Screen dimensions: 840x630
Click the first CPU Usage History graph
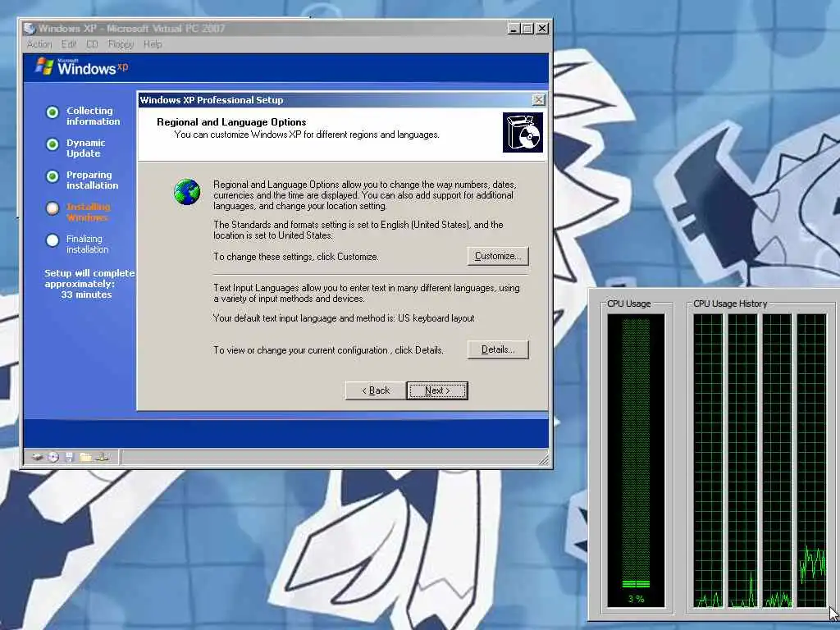click(708, 461)
